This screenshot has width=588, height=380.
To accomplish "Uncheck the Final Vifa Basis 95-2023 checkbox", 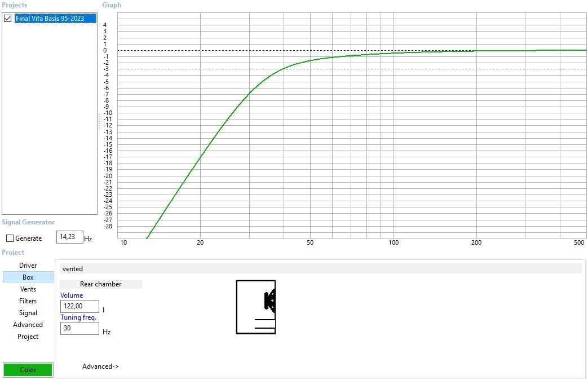I will click(x=7, y=18).
